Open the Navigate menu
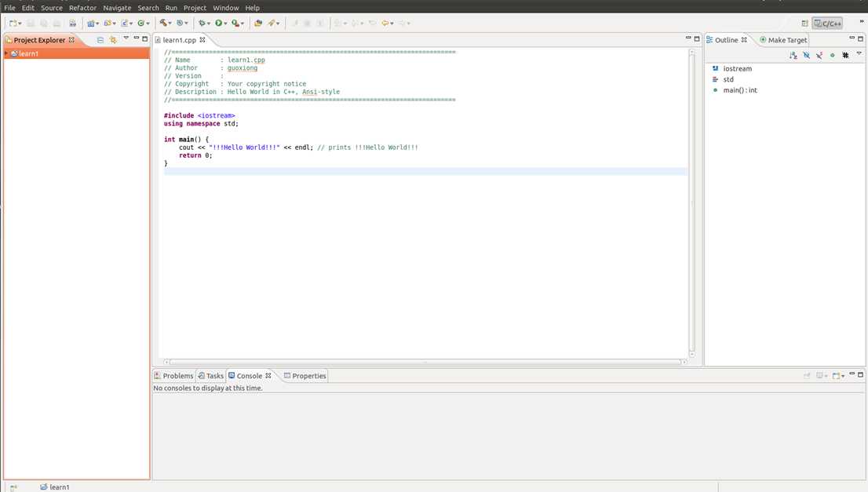This screenshot has height=492, width=868. point(117,8)
